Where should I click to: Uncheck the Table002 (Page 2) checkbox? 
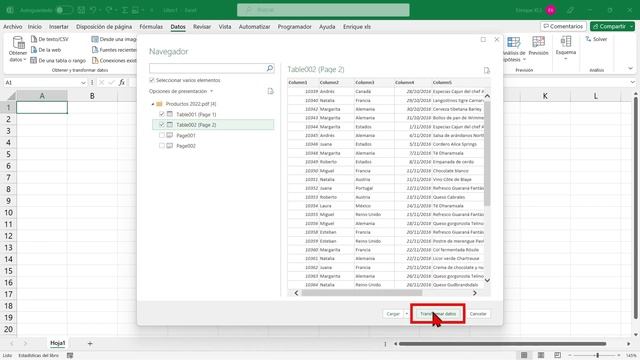(x=162, y=124)
